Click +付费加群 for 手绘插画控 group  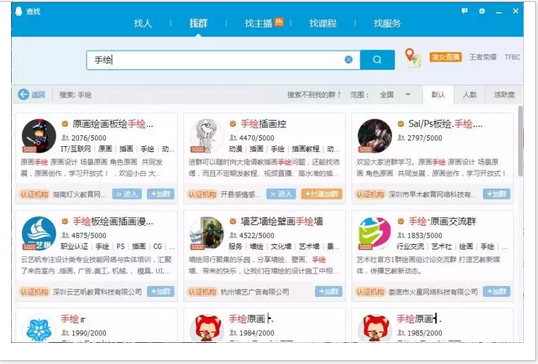point(321,194)
